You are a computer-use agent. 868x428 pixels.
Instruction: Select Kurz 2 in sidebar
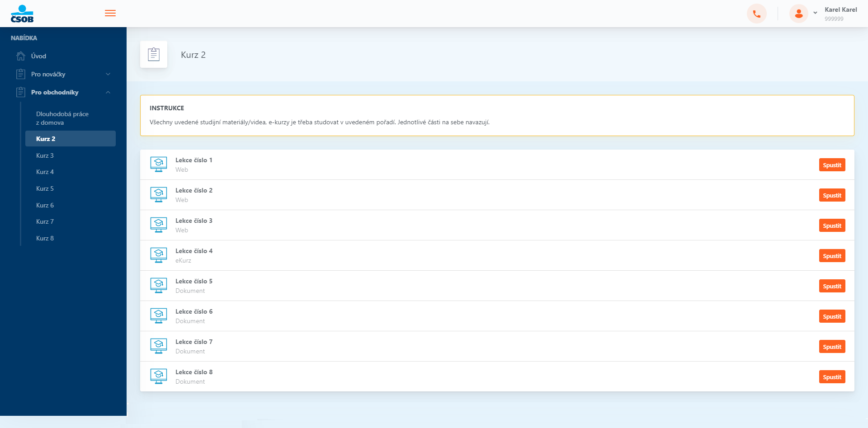click(71, 139)
